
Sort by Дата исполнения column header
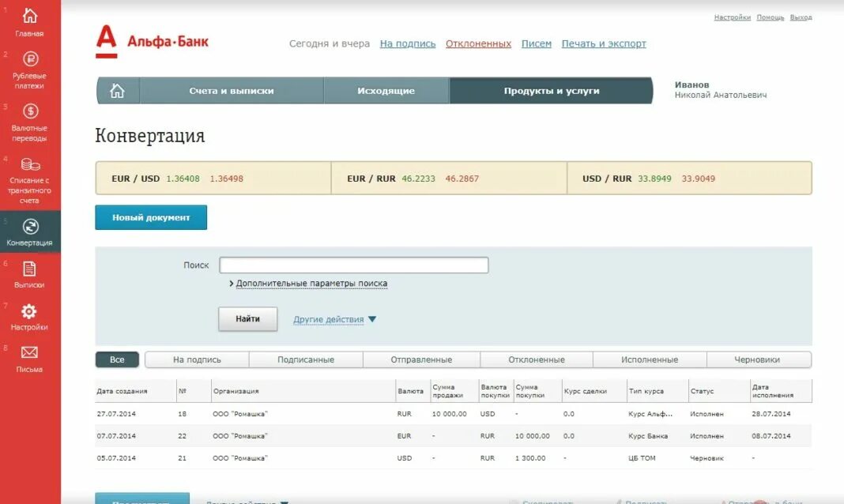click(x=772, y=391)
